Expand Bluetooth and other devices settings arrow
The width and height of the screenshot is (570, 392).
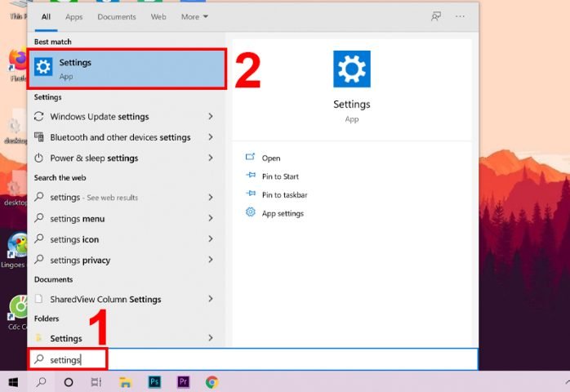[211, 137]
